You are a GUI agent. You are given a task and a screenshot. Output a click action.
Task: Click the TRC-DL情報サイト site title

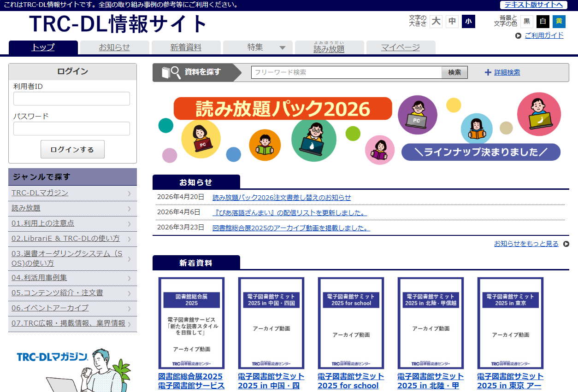(118, 24)
